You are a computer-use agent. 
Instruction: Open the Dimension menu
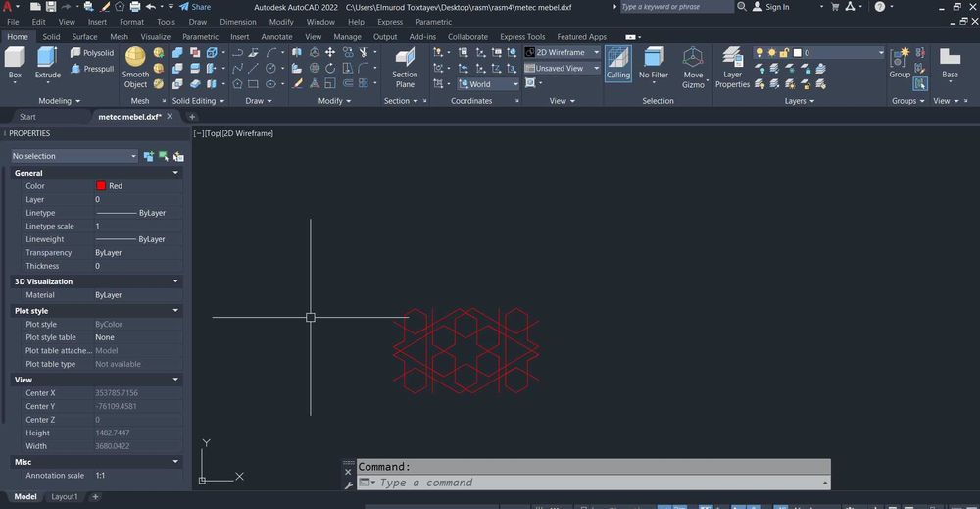click(x=237, y=22)
